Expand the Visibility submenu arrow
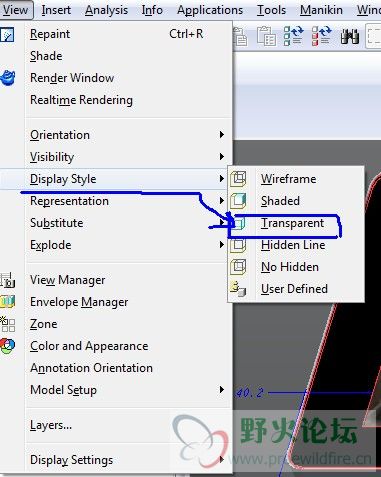 (221, 157)
